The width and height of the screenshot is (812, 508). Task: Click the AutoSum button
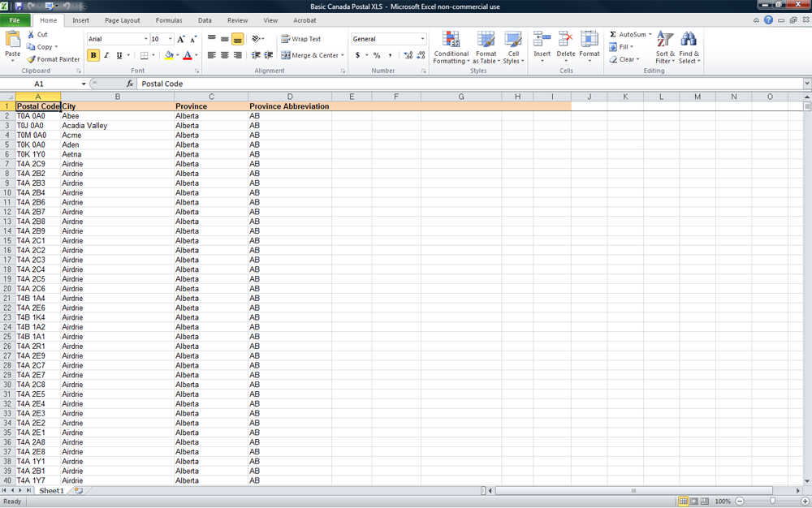[x=628, y=34]
